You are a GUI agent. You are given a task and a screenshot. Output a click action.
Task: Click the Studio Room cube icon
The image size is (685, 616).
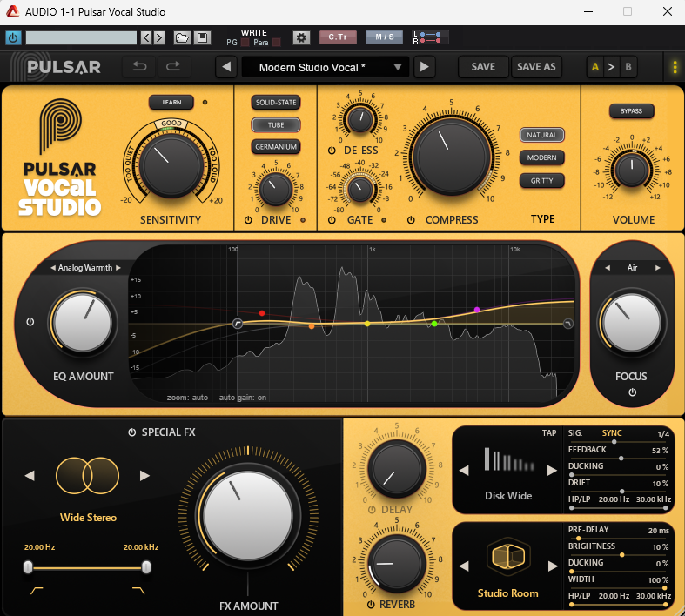[x=508, y=557]
